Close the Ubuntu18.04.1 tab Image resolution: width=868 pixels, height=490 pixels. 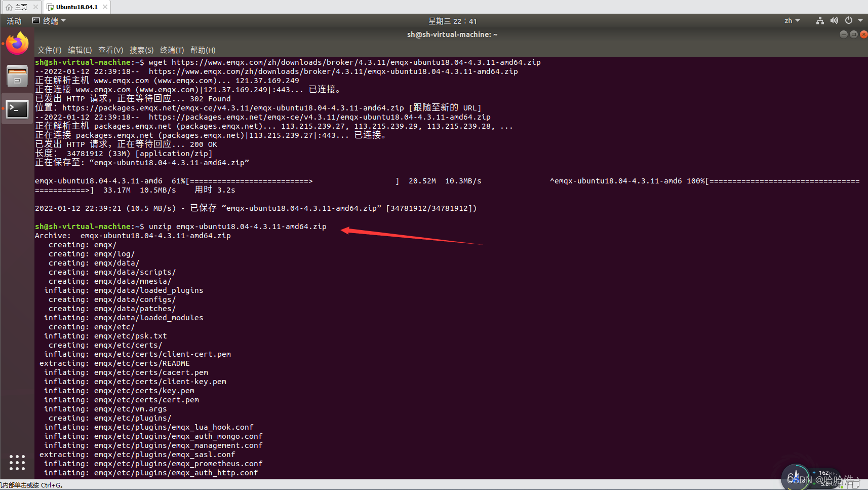(x=105, y=7)
